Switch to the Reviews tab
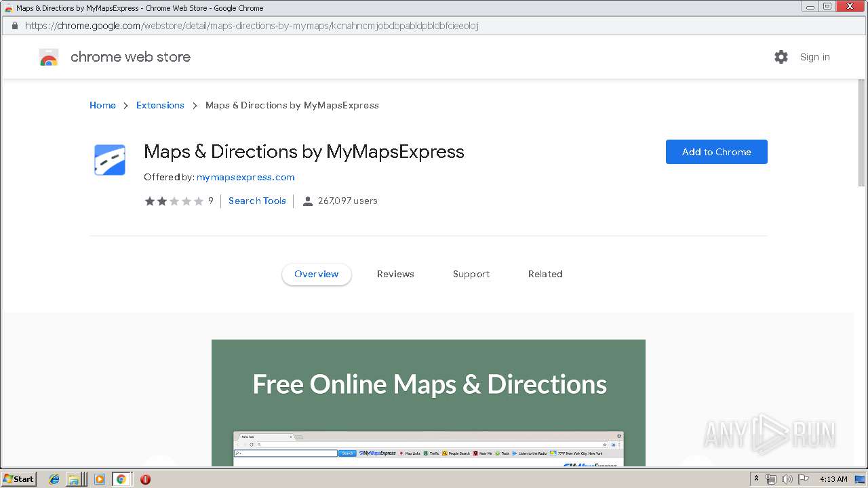 [395, 274]
